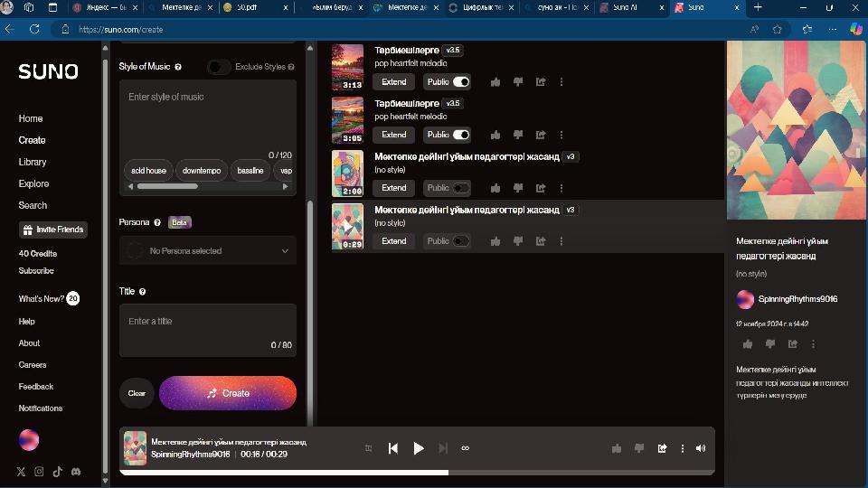Open Search in sidebar
The width and height of the screenshot is (868, 488).
33,205
